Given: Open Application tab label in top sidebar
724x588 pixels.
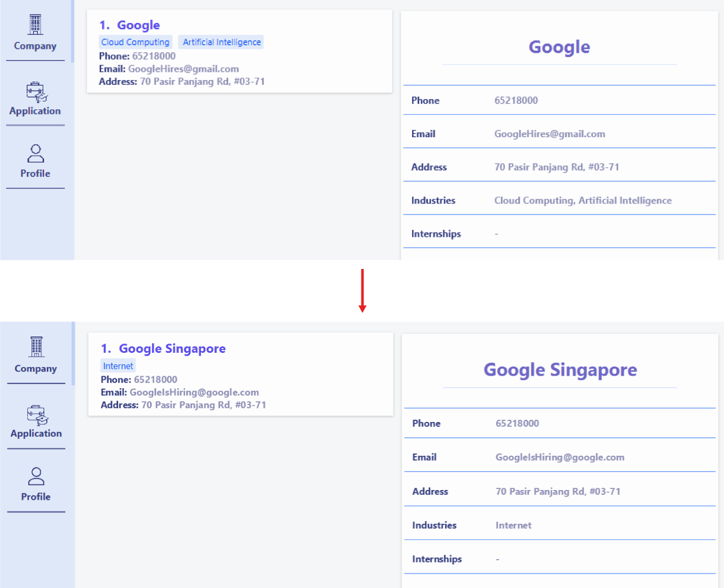Looking at the screenshot, I should click(35, 111).
